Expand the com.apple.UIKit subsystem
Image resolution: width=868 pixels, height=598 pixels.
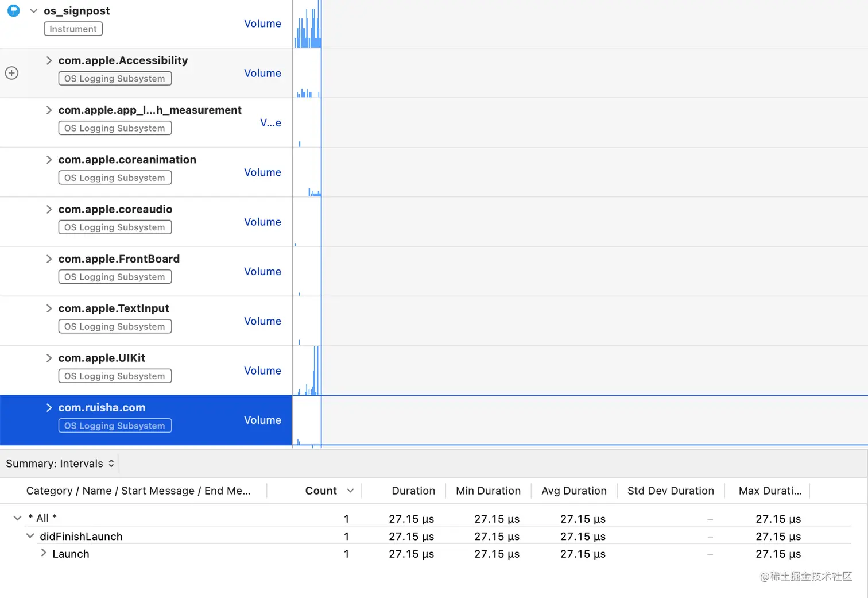49,358
